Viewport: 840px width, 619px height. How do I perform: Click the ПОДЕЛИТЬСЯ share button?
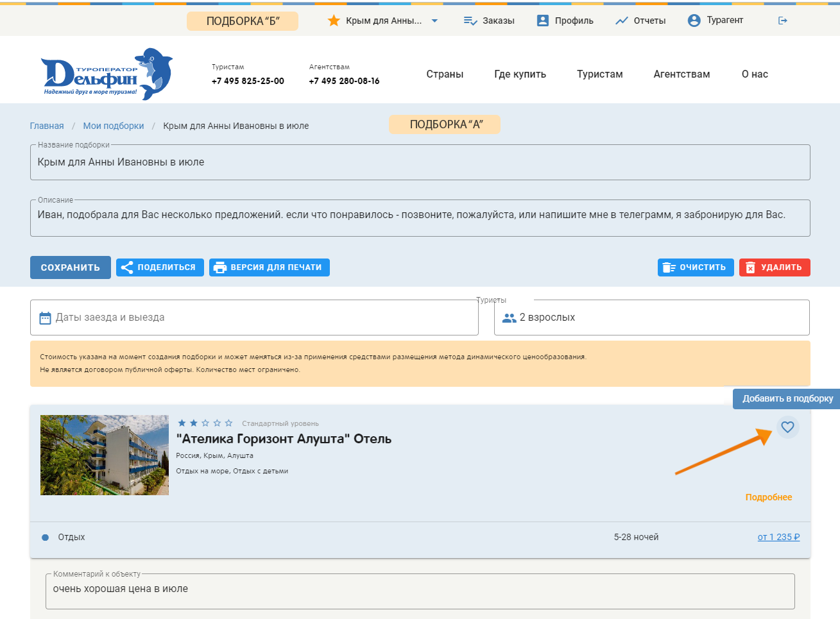tap(160, 267)
